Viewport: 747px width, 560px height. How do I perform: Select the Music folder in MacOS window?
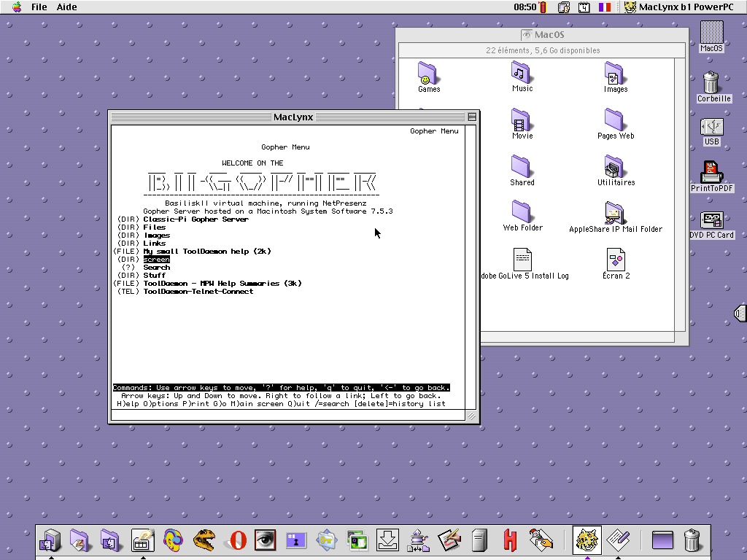[522, 77]
